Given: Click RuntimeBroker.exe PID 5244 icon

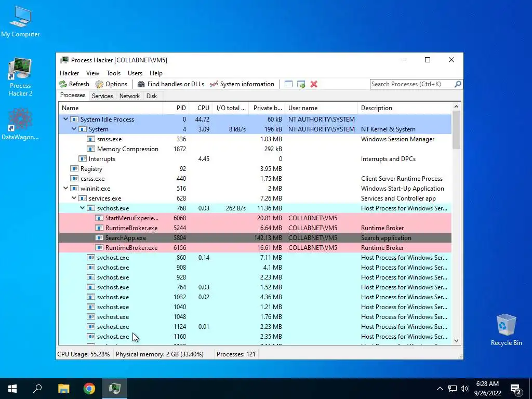Looking at the screenshot, I should [99, 228].
